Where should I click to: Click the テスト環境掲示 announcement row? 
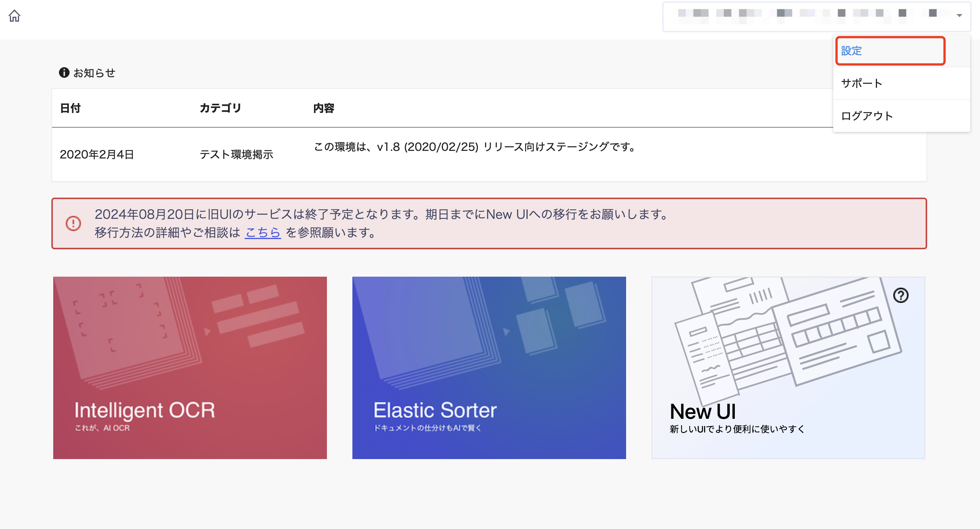tap(239, 154)
